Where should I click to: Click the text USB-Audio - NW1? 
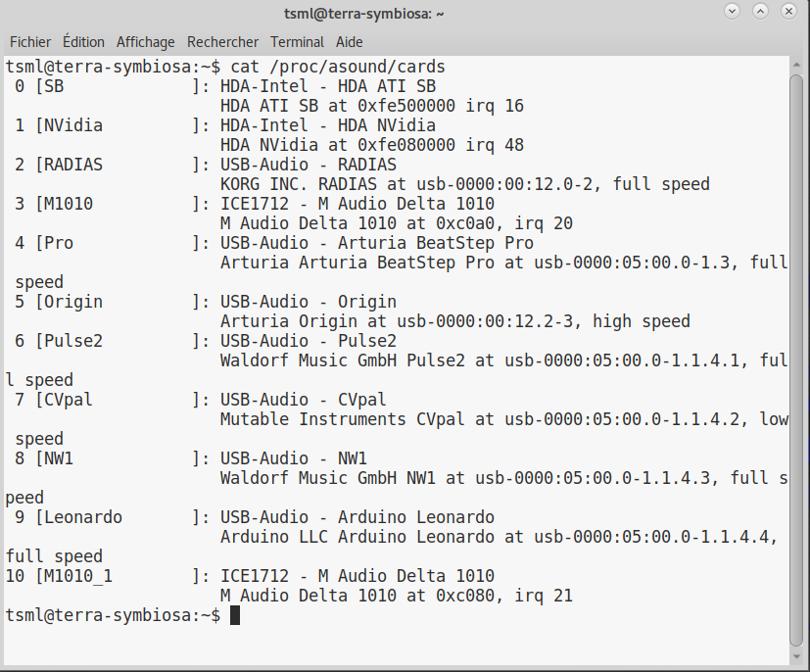(x=294, y=458)
